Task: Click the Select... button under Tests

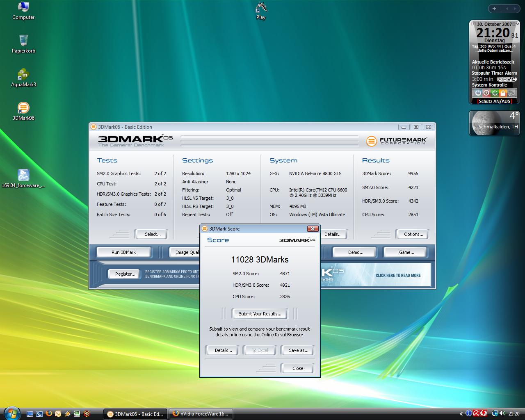Action: tap(151, 234)
